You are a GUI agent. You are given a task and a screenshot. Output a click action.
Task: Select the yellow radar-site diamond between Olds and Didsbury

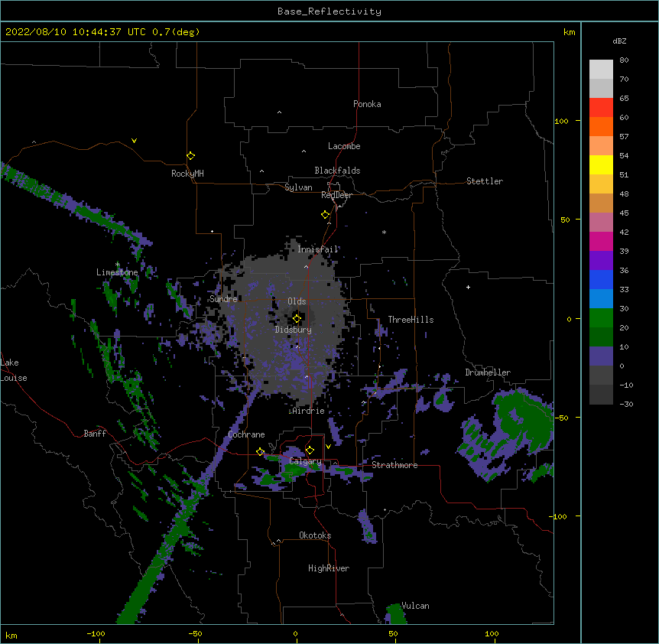point(297,319)
